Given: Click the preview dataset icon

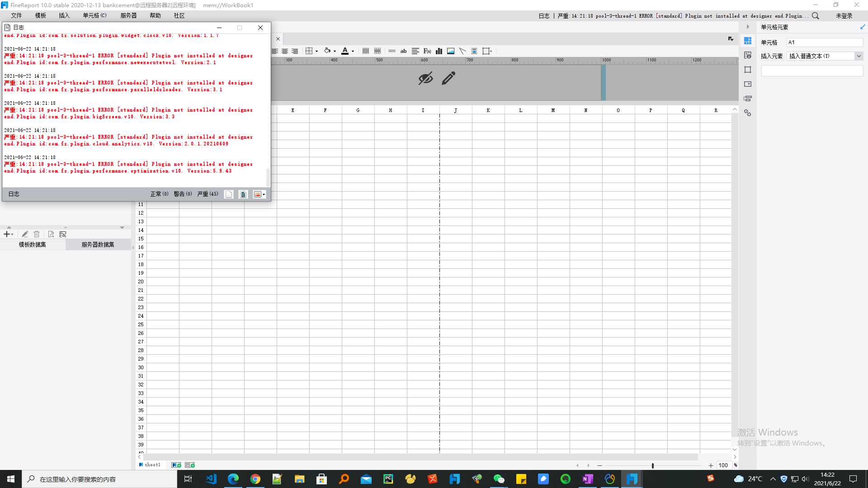Looking at the screenshot, I should click(x=51, y=234).
